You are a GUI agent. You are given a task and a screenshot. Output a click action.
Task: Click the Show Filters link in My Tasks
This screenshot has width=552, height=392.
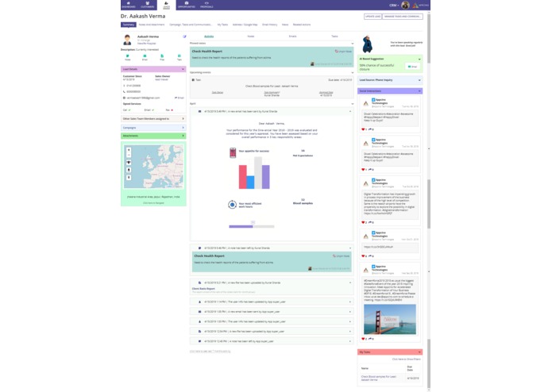406,359
